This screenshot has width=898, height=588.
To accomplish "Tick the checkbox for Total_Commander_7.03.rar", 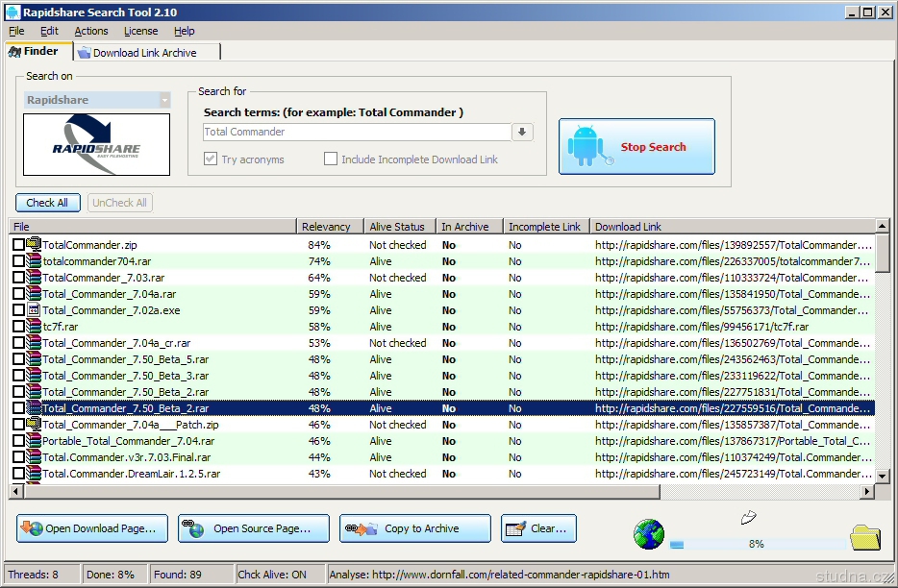I will pyautogui.click(x=19, y=278).
